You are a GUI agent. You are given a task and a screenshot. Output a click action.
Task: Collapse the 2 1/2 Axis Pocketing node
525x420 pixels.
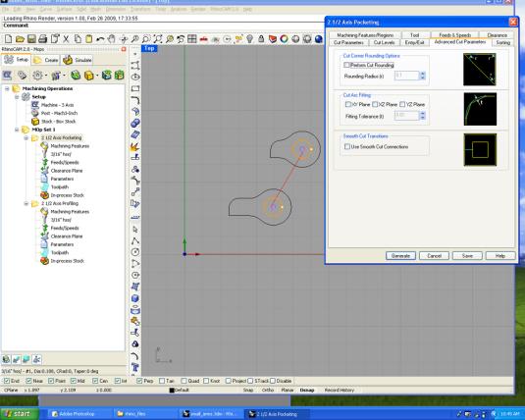pyautogui.click(x=26, y=138)
